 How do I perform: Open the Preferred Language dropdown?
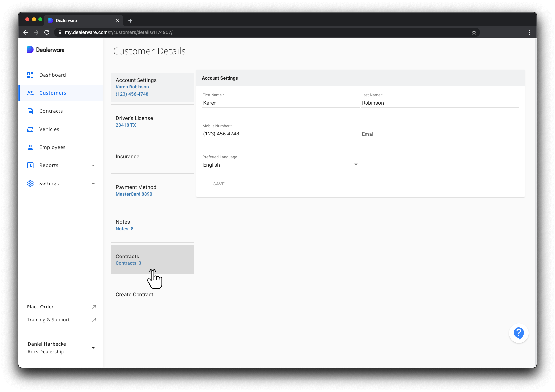point(281,165)
